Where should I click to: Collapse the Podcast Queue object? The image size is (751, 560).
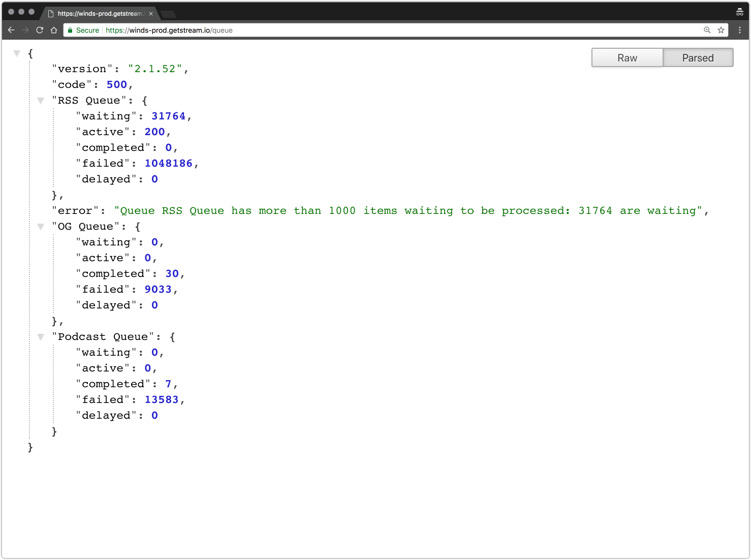coord(41,337)
